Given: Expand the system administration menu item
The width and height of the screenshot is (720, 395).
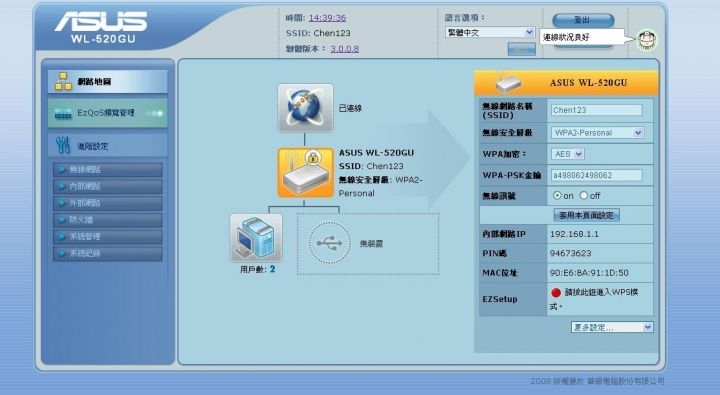Looking at the screenshot, I should tap(107, 237).
